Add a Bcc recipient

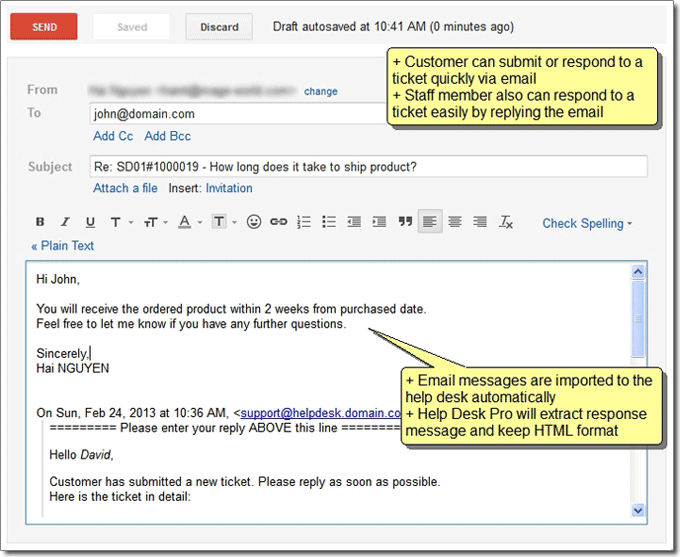point(167,136)
